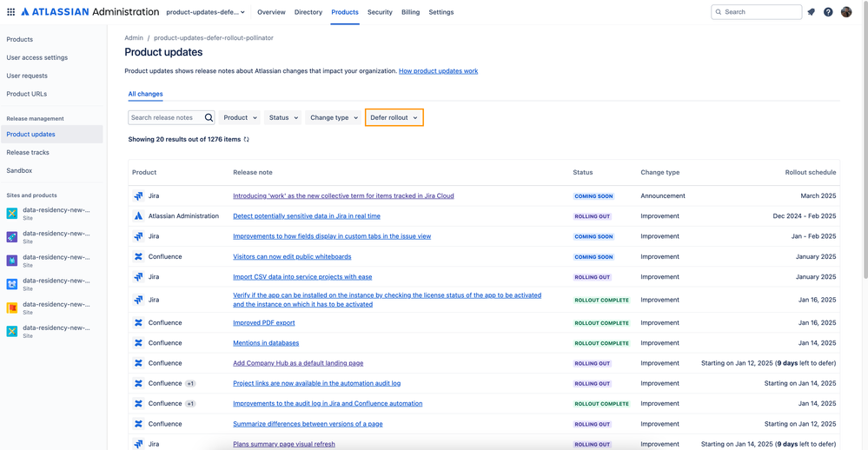868x450 pixels.
Task: Open the Settings top navigation tab
Action: (441, 11)
